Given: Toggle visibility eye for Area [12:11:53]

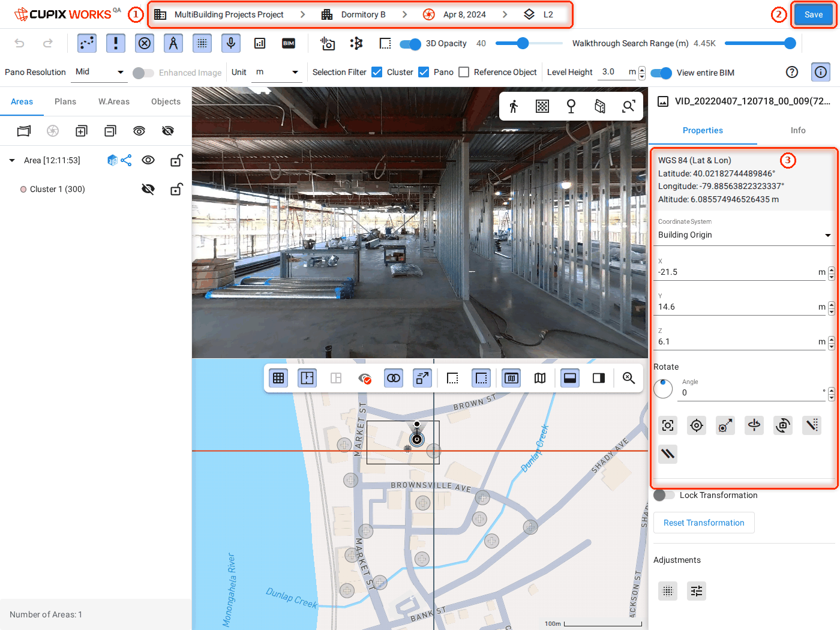Looking at the screenshot, I should point(148,160).
